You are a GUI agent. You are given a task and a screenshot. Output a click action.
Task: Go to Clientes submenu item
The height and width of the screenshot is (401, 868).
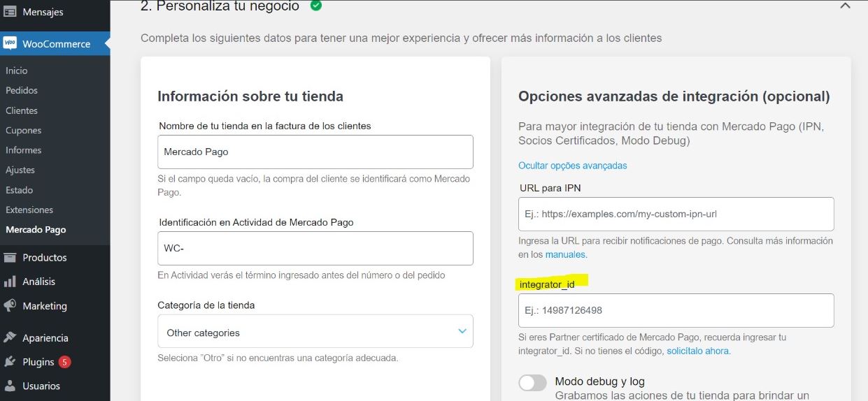coord(22,110)
